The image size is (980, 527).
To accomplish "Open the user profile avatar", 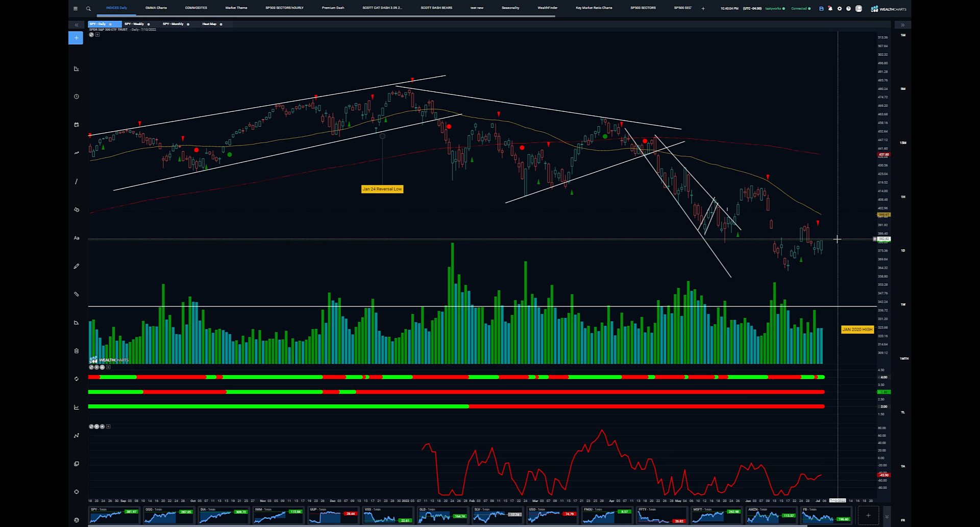I will [859, 9].
